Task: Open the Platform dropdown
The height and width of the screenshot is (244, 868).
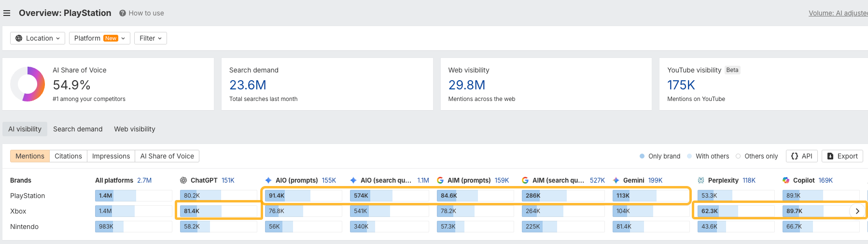Action: (x=99, y=38)
